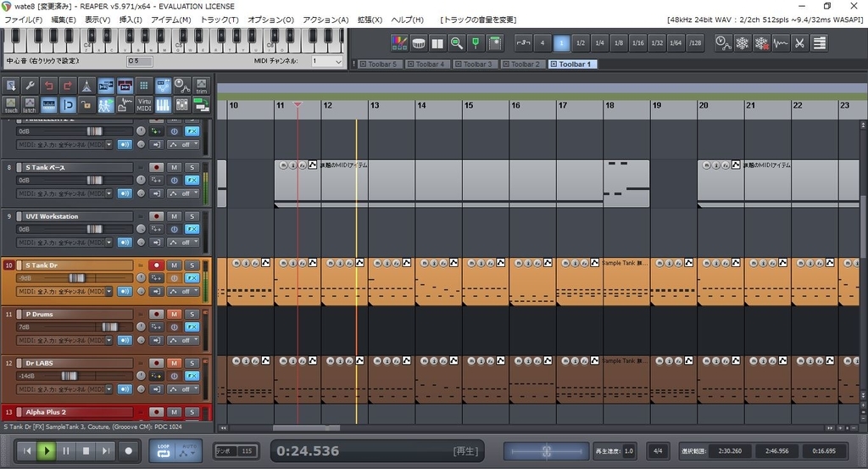Click the magnifier zoom icon
Viewport: 868px width, 469px height.
(x=457, y=42)
